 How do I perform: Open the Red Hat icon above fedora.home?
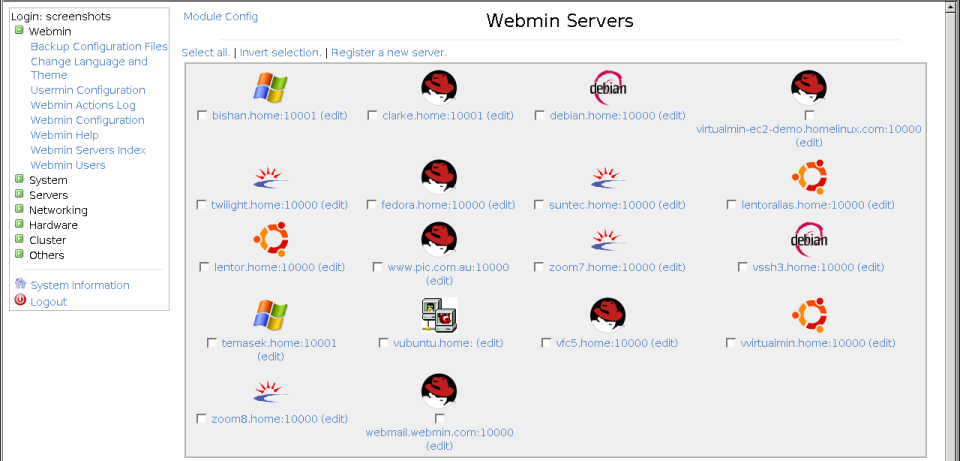point(439,178)
